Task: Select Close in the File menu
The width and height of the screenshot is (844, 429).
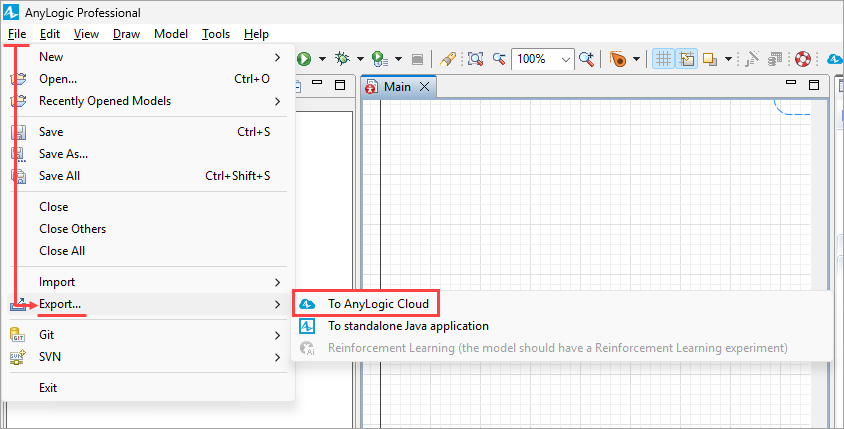Action: coord(147,207)
